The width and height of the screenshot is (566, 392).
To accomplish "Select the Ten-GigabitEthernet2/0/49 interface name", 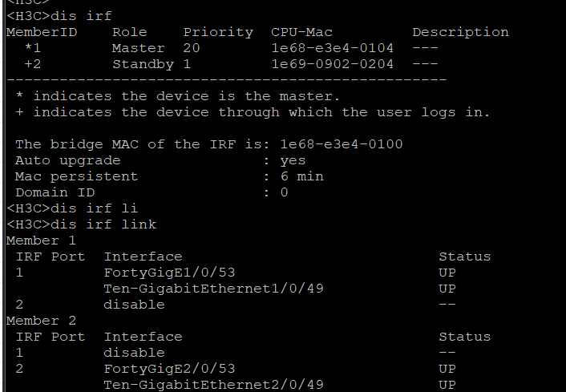I will click(x=214, y=385).
